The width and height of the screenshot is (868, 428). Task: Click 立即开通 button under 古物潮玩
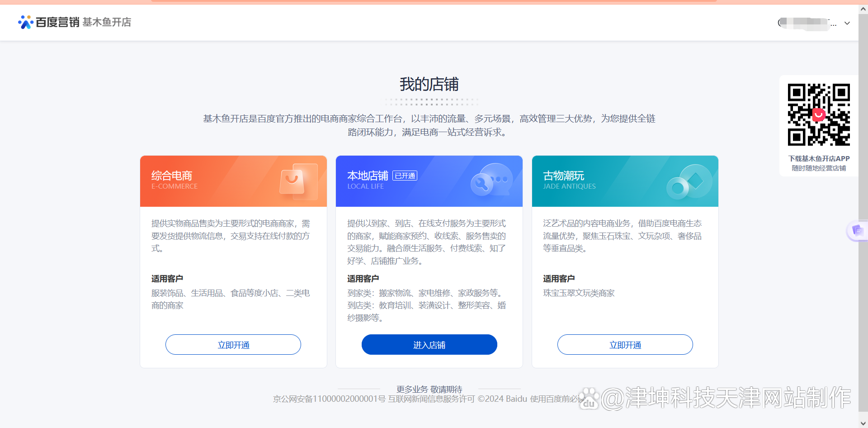(625, 345)
